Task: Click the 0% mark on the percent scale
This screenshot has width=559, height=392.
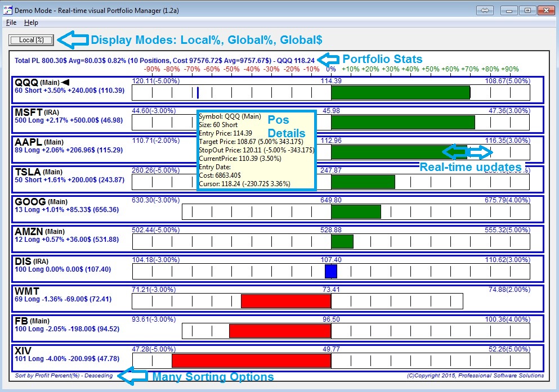Action: pyautogui.click(x=331, y=69)
